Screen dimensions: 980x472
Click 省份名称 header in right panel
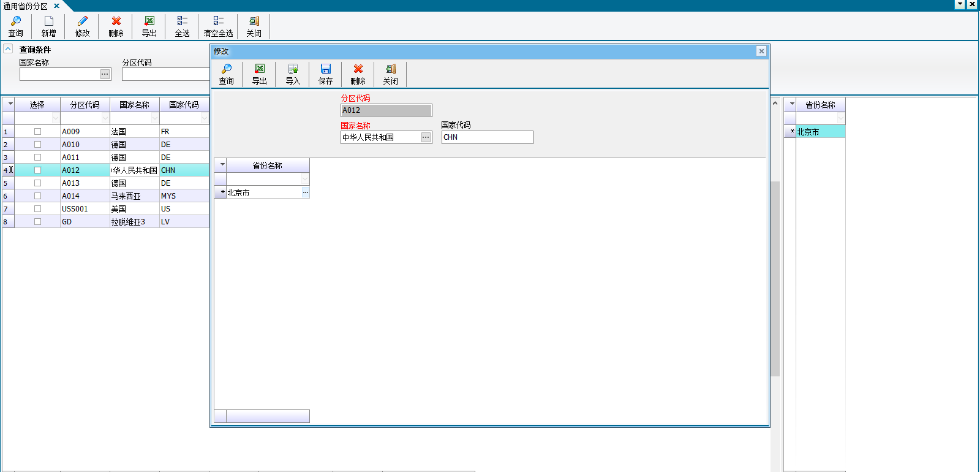click(x=821, y=105)
